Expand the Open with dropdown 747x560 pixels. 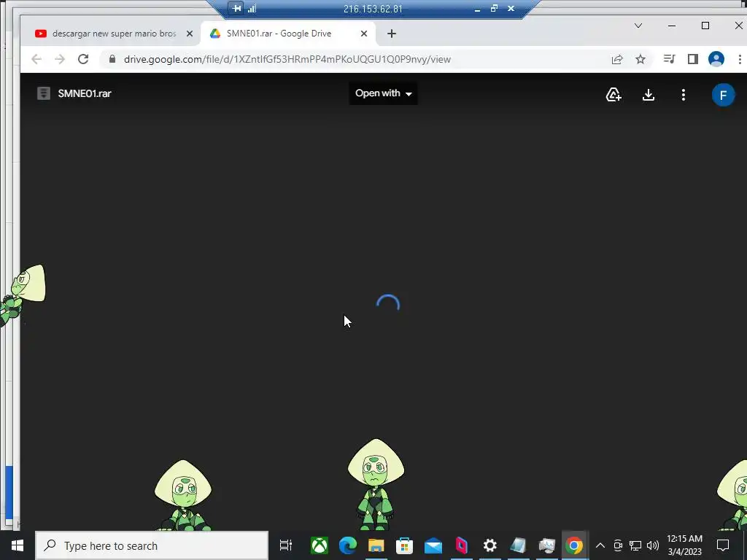point(384,93)
